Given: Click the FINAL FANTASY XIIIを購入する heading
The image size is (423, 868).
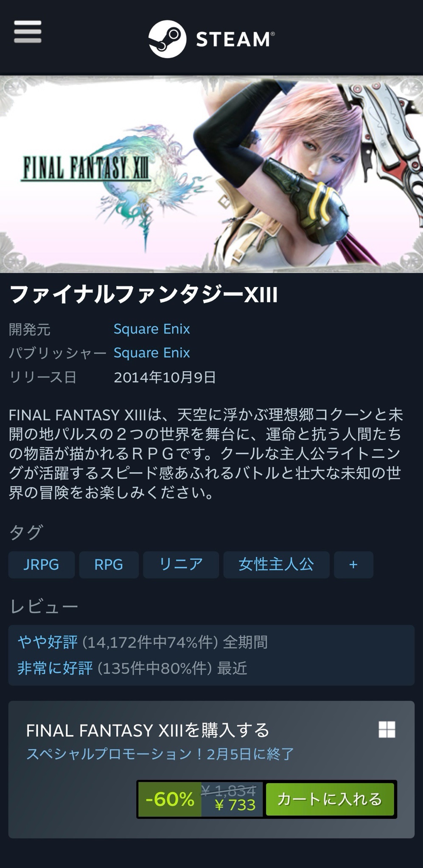Looking at the screenshot, I should pyautogui.click(x=148, y=730).
